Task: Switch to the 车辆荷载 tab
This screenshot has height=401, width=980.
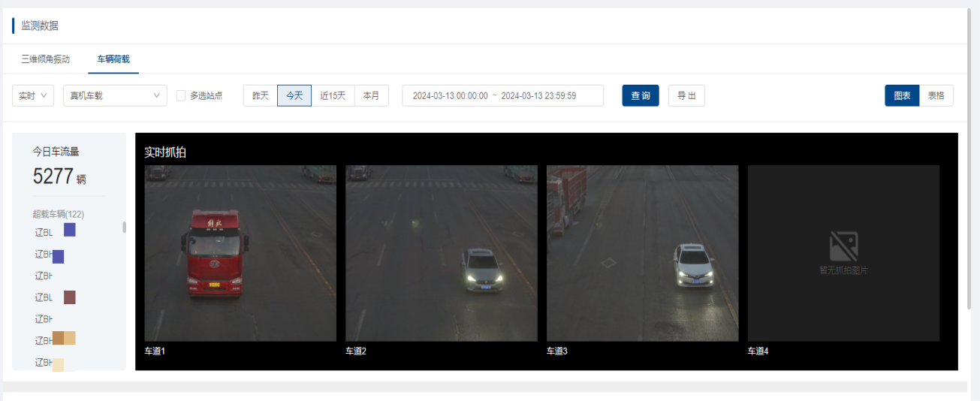Action: pos(113,59)
